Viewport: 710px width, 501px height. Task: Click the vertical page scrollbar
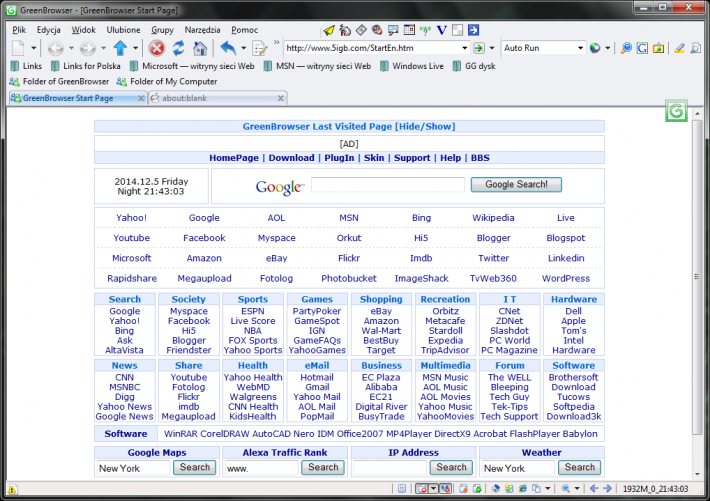click(697, 276)
